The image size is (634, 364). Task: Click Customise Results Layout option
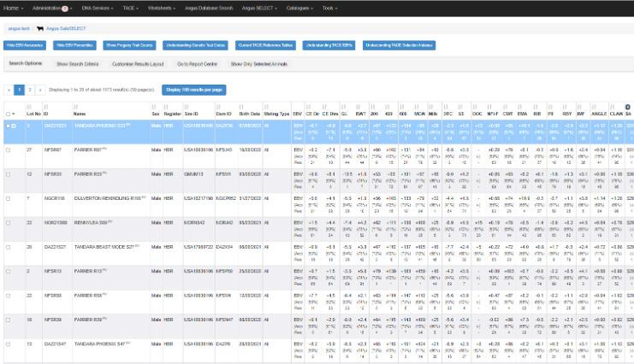click(138, 64)
